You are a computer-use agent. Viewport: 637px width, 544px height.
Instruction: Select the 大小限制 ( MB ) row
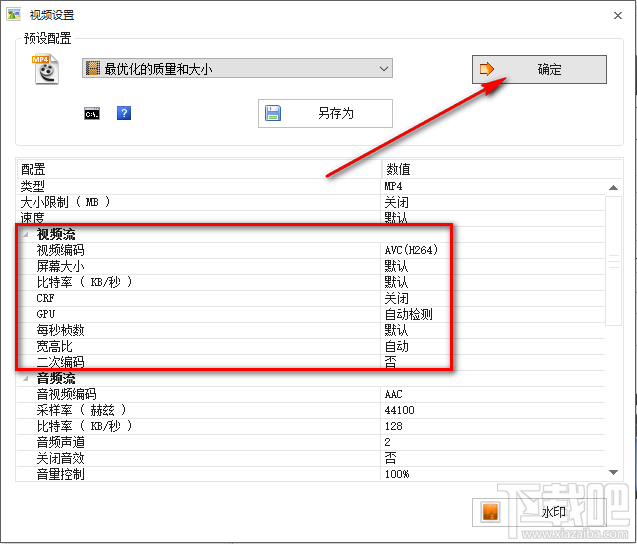pyautogui.click(x=311, y=202)
